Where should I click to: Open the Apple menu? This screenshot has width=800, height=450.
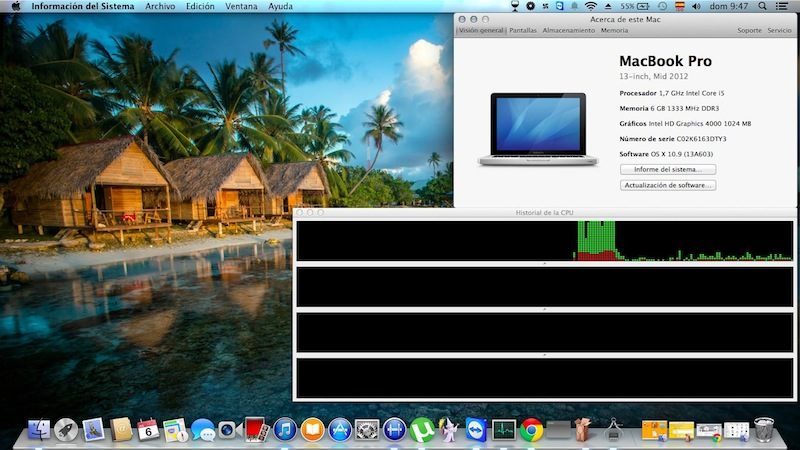coord(16,6)
